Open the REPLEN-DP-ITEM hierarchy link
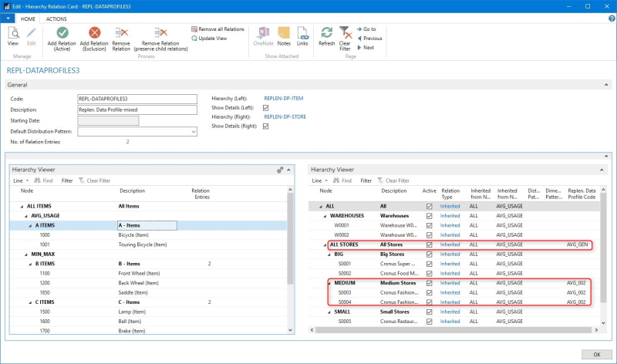617x364 pixels. coord(282,99)
